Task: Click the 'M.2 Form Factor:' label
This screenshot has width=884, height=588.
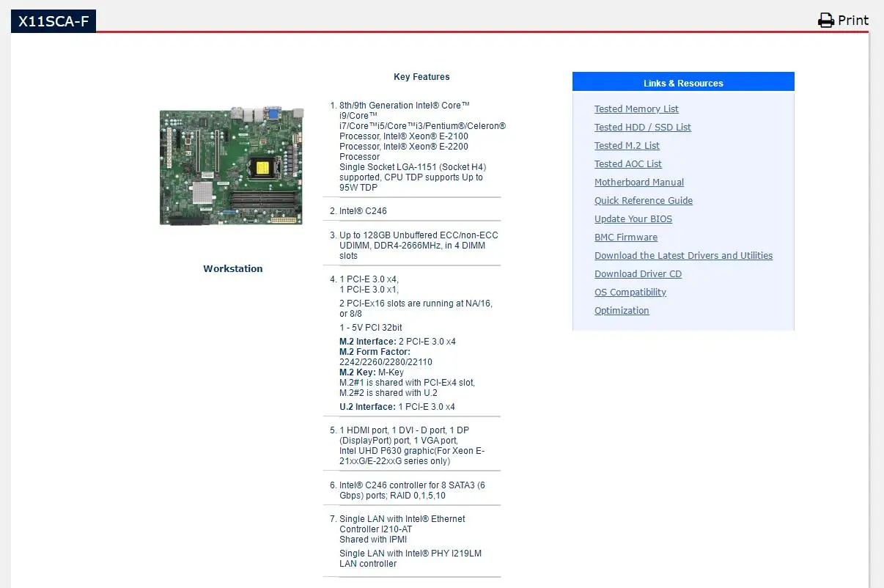Action: pyautogui.click(x=375, y=352)
